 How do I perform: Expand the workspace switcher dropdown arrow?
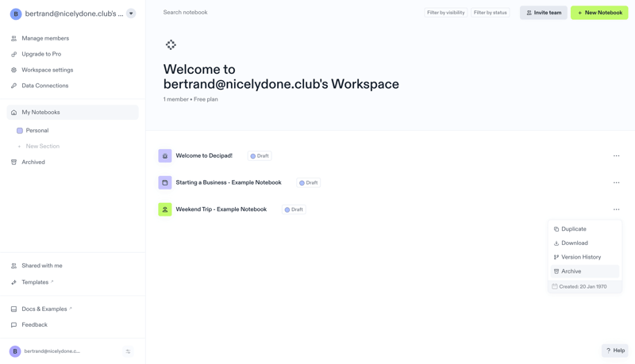tap(131, 13)
